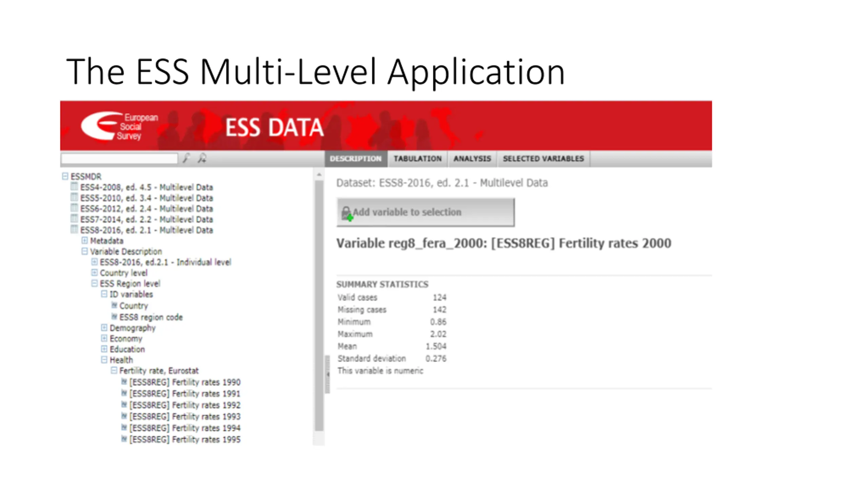This screenshot has height=488, width=868.
Task: Open the Selected Variables tab
Action: [543, 159]
